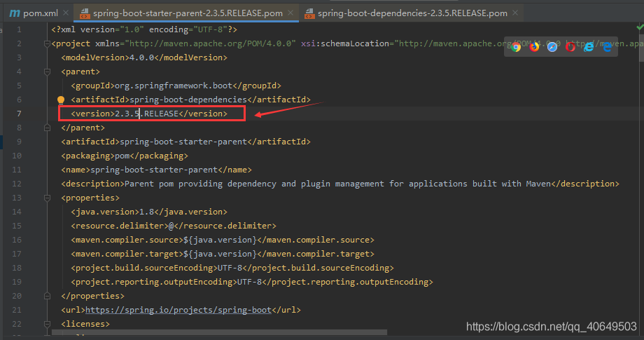Screen dimensions: 644x340
Task: Collapse the parent tag on line 4
Action: [47, 72]
